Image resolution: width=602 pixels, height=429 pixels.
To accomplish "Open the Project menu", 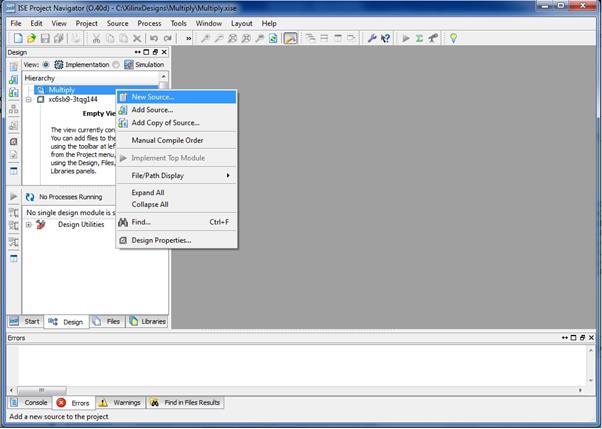I will coord(86,23).
